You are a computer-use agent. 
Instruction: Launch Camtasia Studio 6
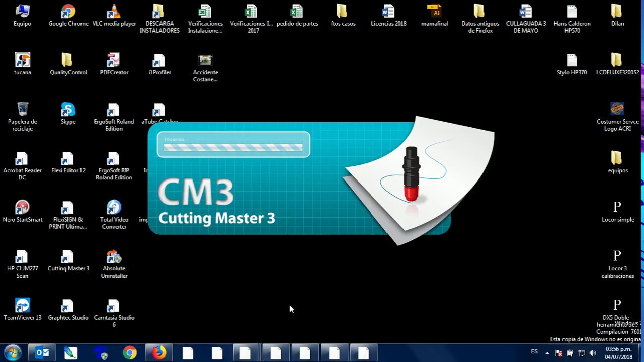pyautogui.click(x=114, y=313)
